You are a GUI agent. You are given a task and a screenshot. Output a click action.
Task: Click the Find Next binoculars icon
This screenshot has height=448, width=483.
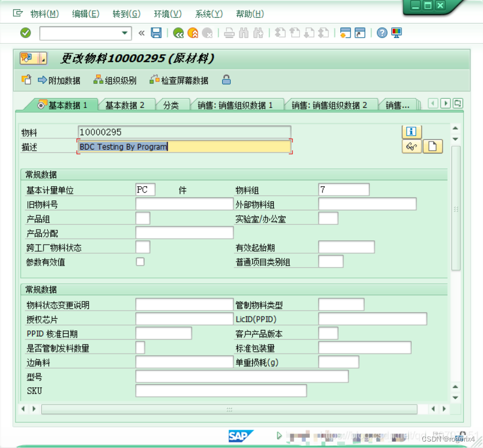[258, 33]
